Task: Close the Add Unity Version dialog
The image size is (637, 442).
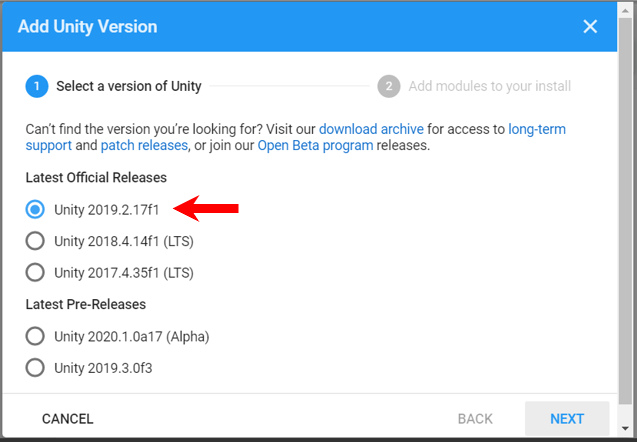Action: [590, 26]
